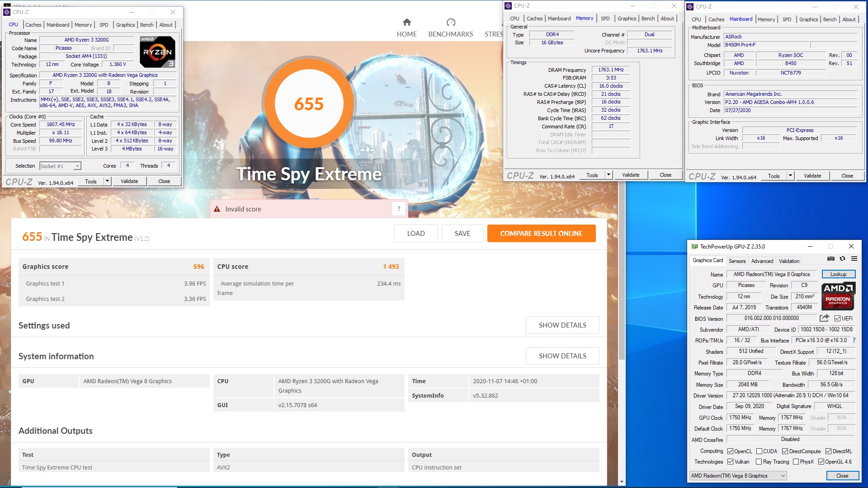Switch to Sensors tab in GPU-Z
The image size is (868, 488).
point(737,261)
